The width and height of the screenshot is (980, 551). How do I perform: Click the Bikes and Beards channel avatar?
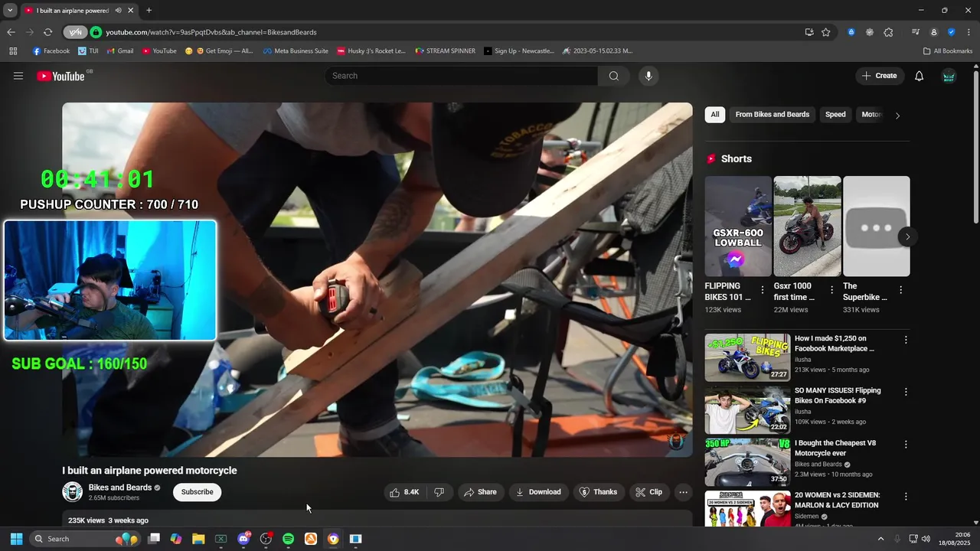click(x=72, y=492)
